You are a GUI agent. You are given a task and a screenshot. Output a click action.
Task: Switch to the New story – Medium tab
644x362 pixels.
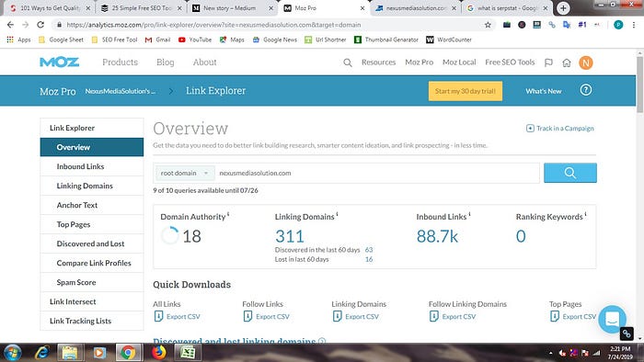[x=233, y=8]
